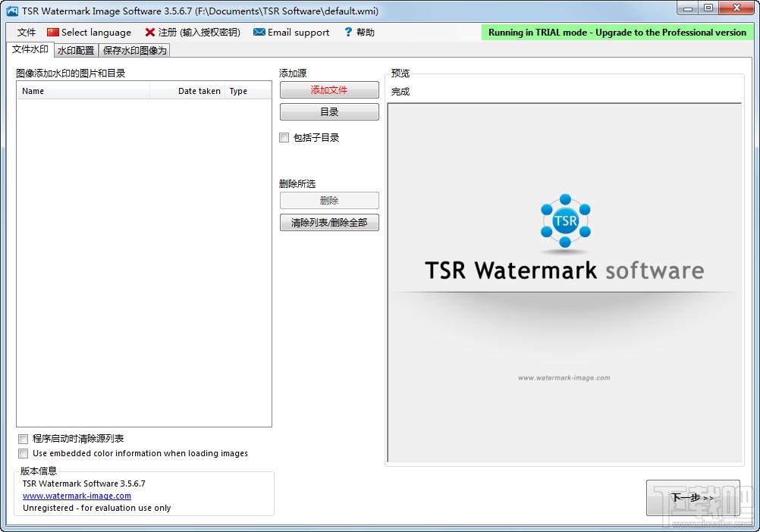
Task: Maximize the TSR Watermark window
Action: tap(708, 8)
